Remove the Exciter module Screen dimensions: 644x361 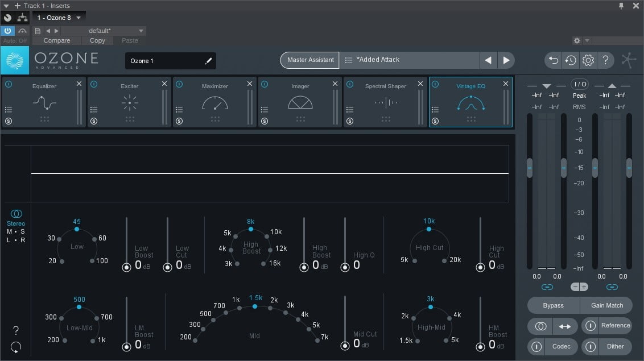coord(164,84)
